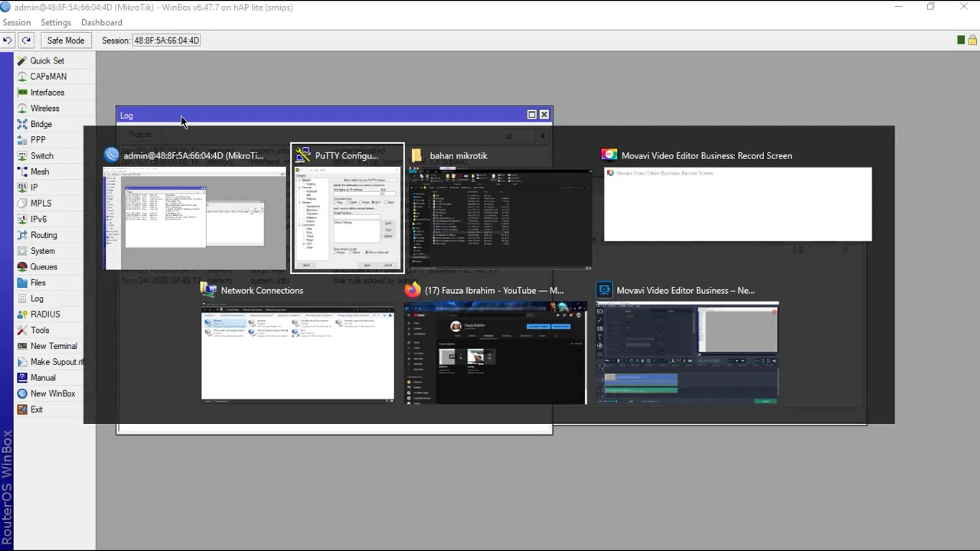Open Quick Set in sidebar
This screenshot has width=980, height=551.
[x=47, y=60]
